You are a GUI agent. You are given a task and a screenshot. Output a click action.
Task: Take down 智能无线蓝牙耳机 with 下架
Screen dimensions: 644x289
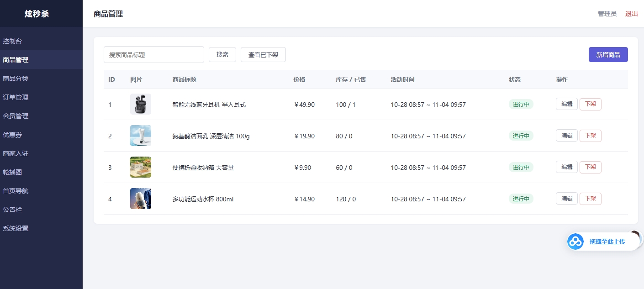coord(591,104)
